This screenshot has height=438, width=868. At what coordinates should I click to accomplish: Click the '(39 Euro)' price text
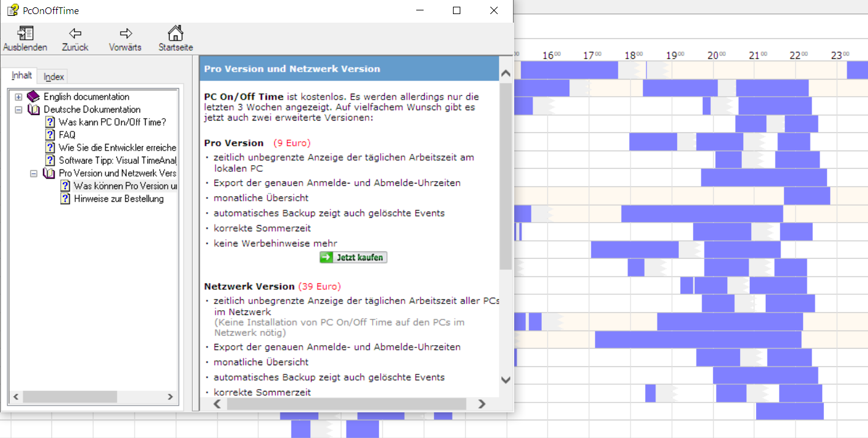(x=320, y=286)
